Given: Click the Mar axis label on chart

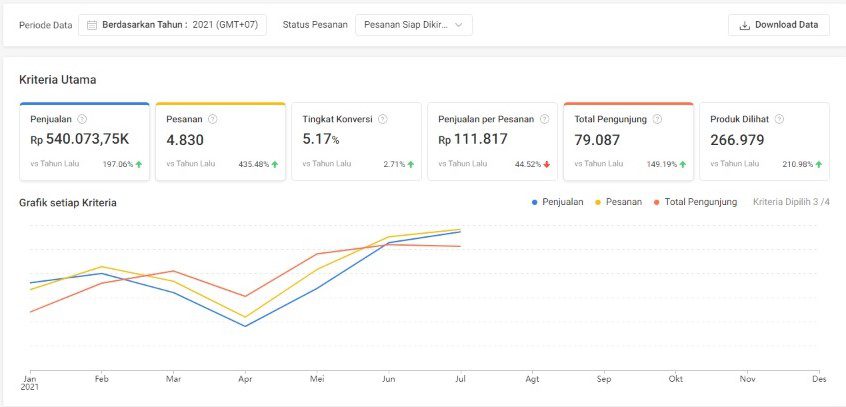Looking at the screenshot, I should tap(174, 379).
